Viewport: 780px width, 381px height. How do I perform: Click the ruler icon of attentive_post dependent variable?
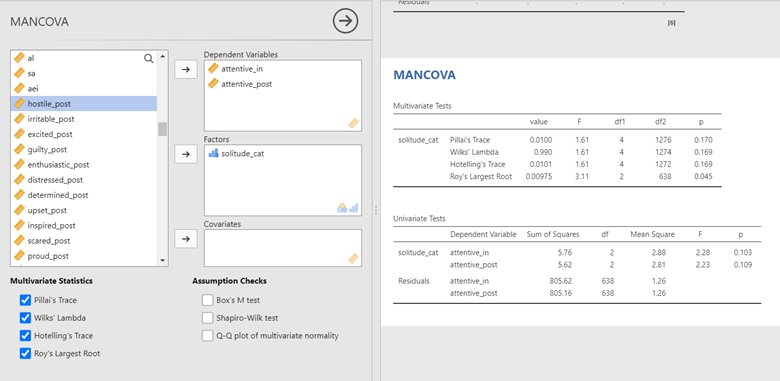tap(213, 84)
